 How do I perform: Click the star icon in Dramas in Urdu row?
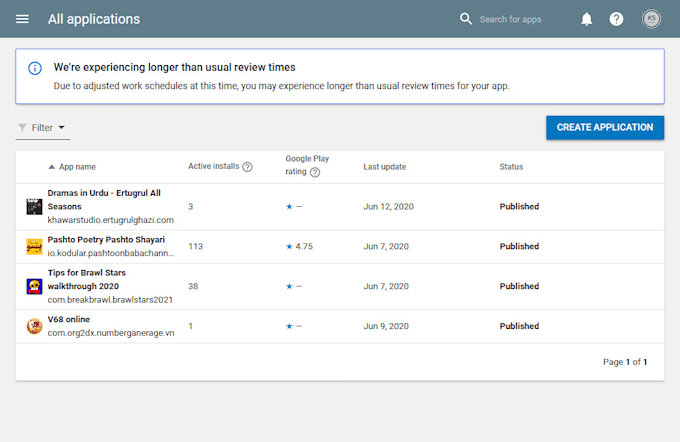pyautogui.click(x=289, y=206)
